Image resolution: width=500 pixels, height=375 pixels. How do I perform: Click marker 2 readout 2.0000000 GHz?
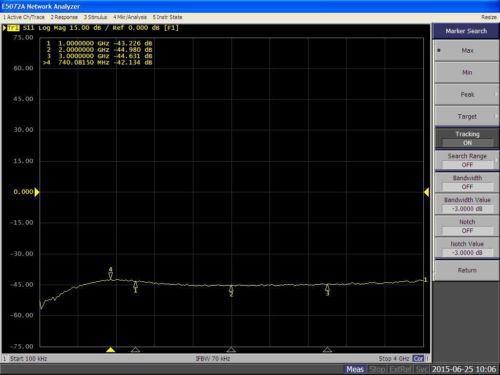tap(99, 50)
